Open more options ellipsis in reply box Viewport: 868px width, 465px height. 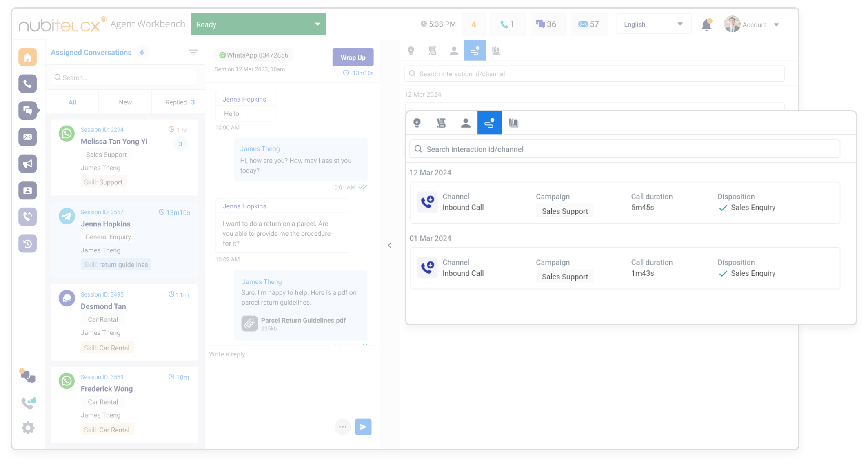coord(343,427)
